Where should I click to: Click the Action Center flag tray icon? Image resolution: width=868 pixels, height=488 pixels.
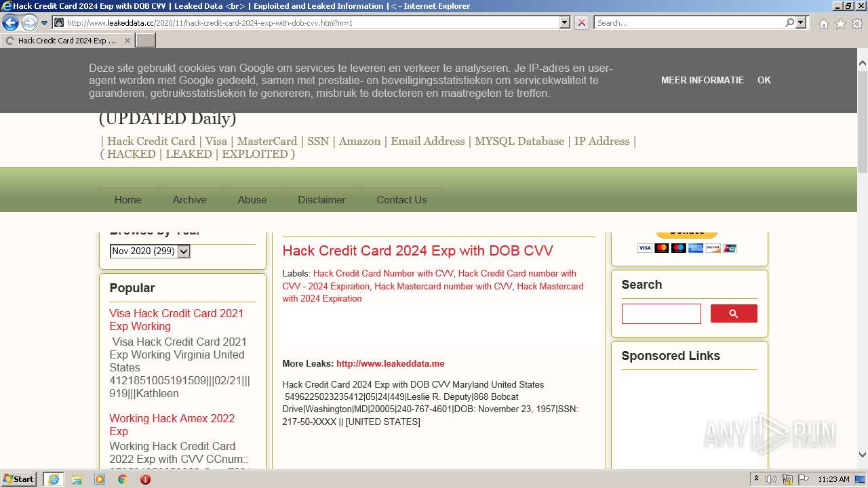[802, 479]
